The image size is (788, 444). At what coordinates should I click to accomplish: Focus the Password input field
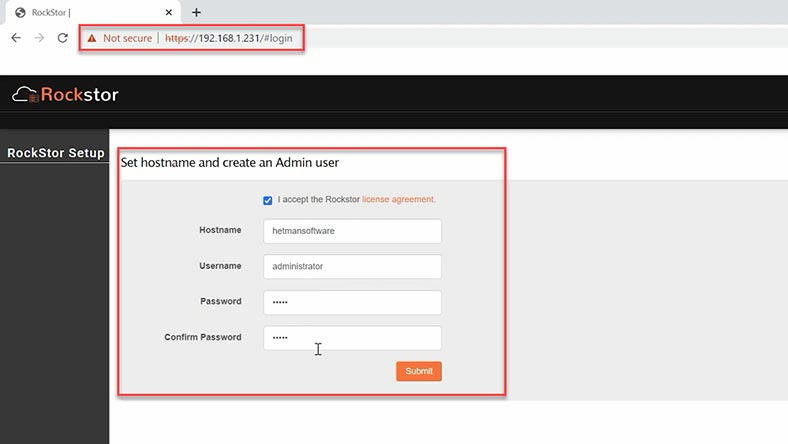pyautogui.click(x=352, y=302)
